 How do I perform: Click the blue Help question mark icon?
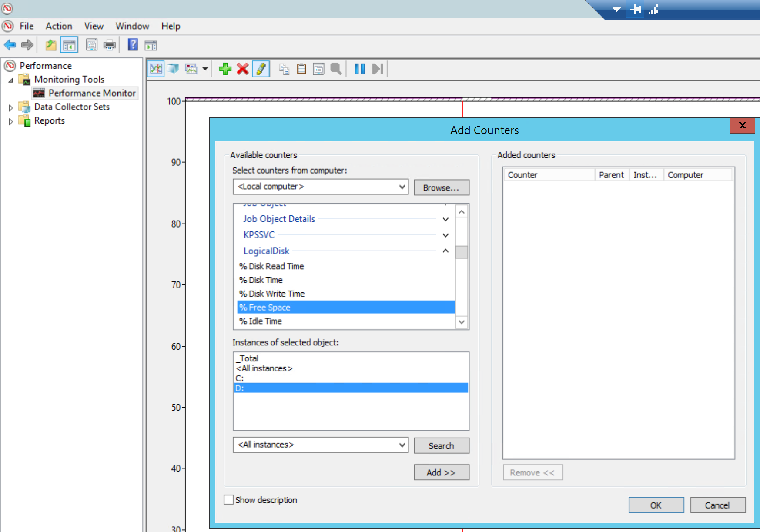pos(133,45)
